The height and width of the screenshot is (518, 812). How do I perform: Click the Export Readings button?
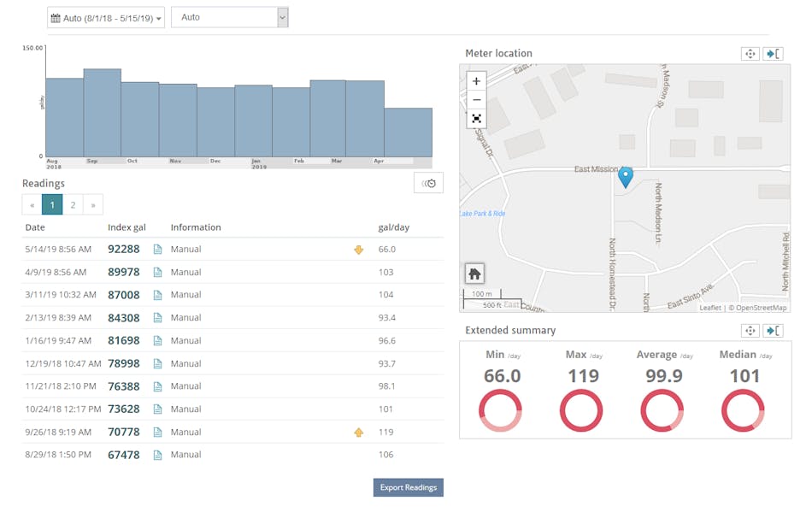pyautogui.click(x=408, y=487)
